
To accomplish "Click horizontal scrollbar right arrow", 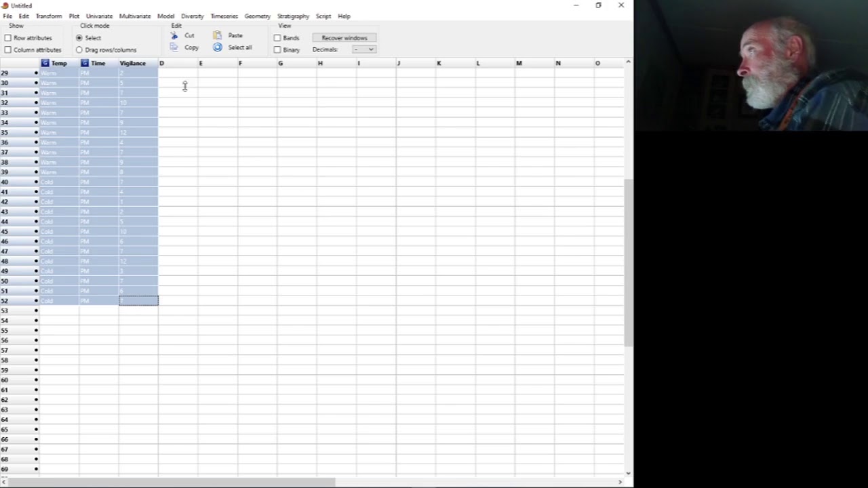I will pyautogui.click(x=620, y=482).
